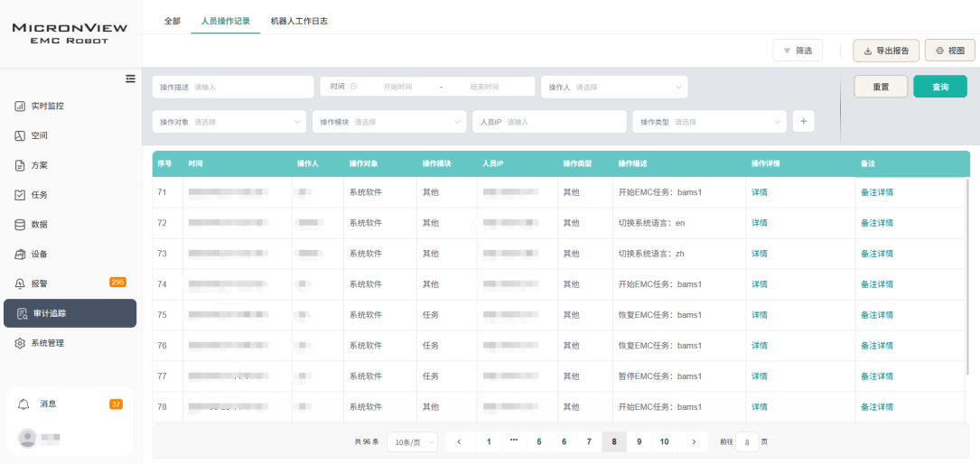Go to the 任务 sidebar page
The width and height of the screenshot is (980, 464).
(x=39, y=194)
